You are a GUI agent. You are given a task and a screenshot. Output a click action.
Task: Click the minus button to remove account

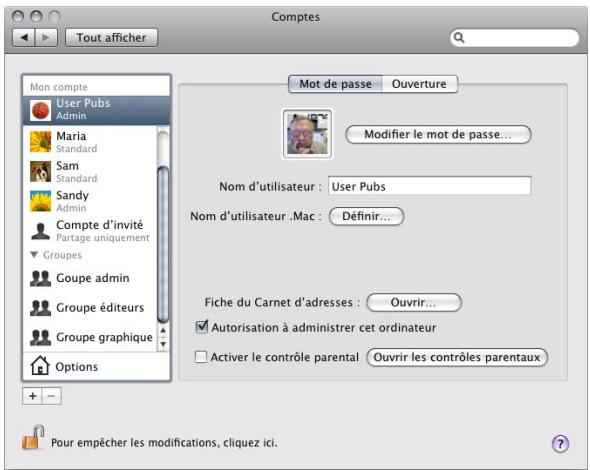pos(52,396)
